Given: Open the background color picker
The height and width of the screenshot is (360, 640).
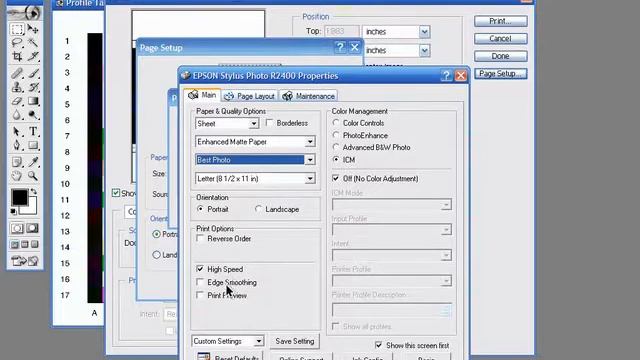Looking at the screenshot, I should 32,209.
